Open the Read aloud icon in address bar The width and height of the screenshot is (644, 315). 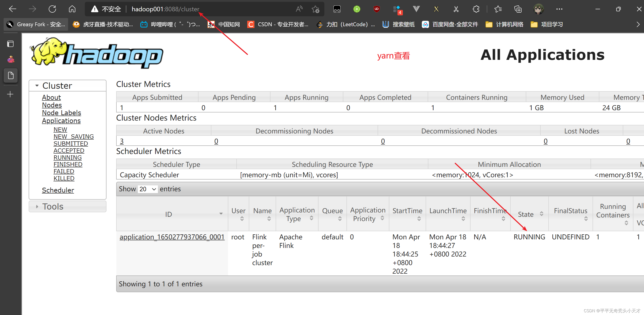[299, 9]
